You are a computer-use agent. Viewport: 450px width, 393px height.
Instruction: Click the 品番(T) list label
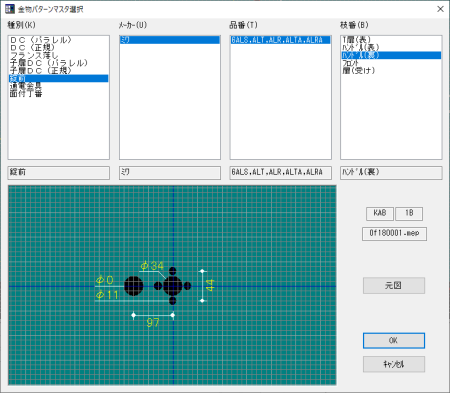click(x=244, y=25)
